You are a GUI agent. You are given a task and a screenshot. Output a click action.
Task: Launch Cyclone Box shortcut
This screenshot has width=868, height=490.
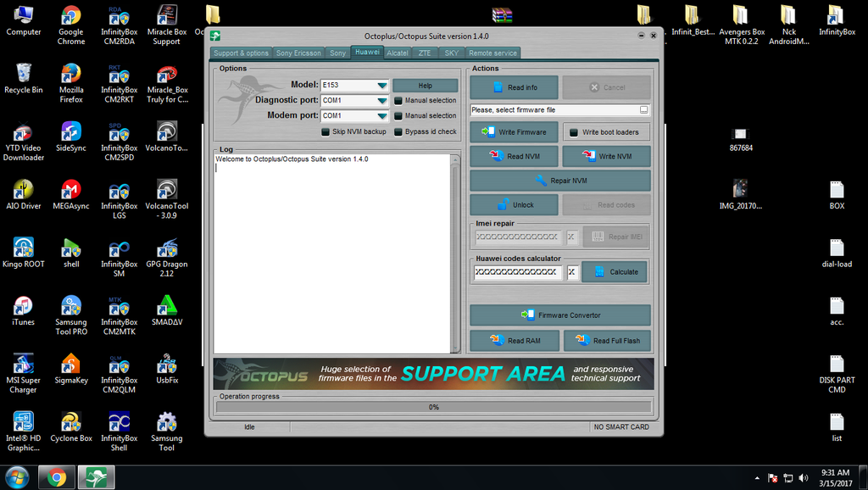pos(71,427)
